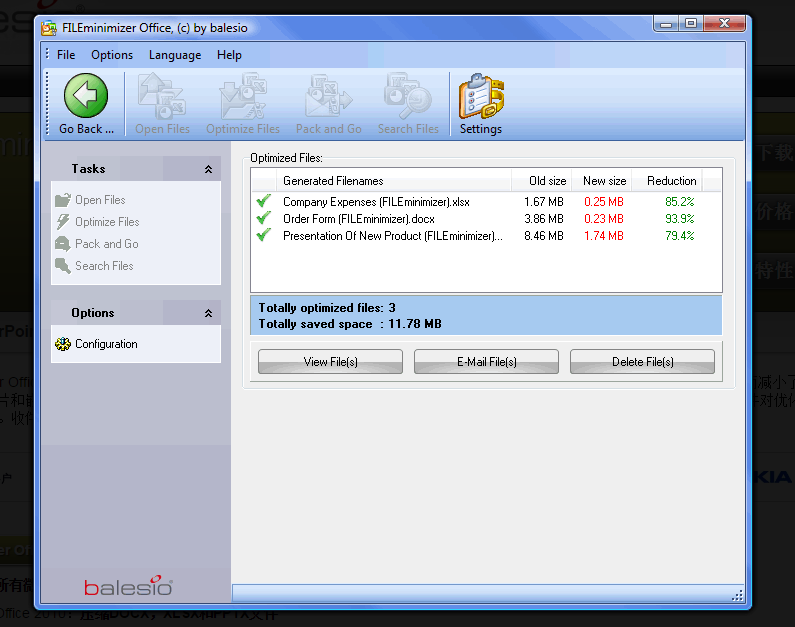
Task: Open the Help menu
Action: pos(229,55)
